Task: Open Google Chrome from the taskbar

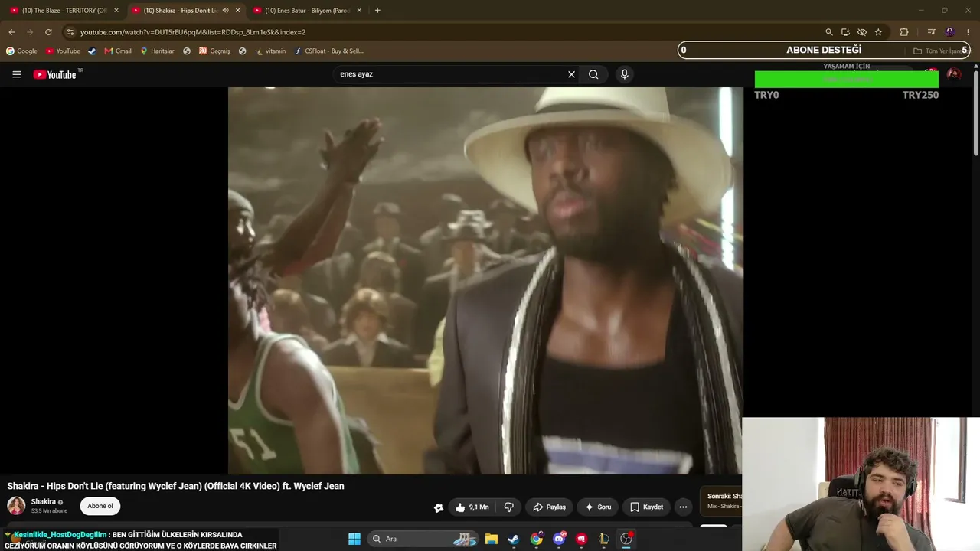Action: click(537, 539)
